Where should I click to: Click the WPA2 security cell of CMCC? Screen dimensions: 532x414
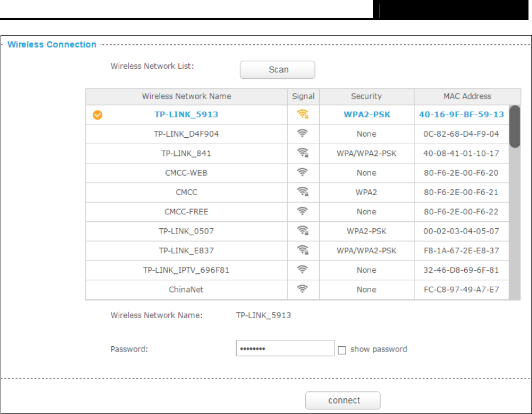click(x=367, y=193)
